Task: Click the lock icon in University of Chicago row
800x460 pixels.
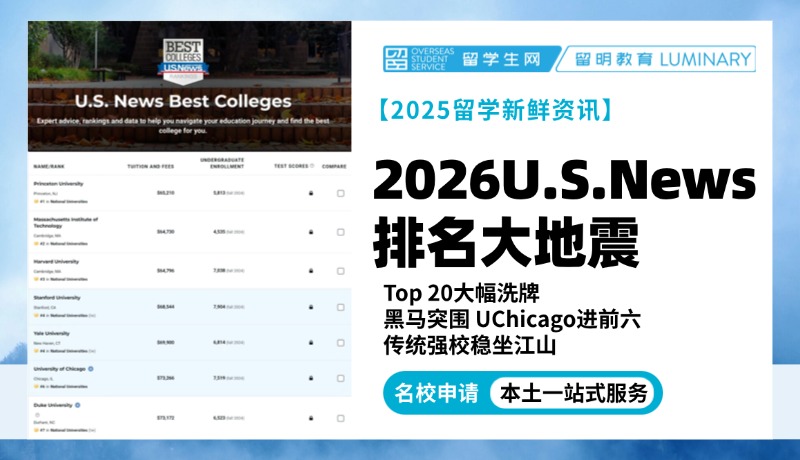Action: pos(311,378)
